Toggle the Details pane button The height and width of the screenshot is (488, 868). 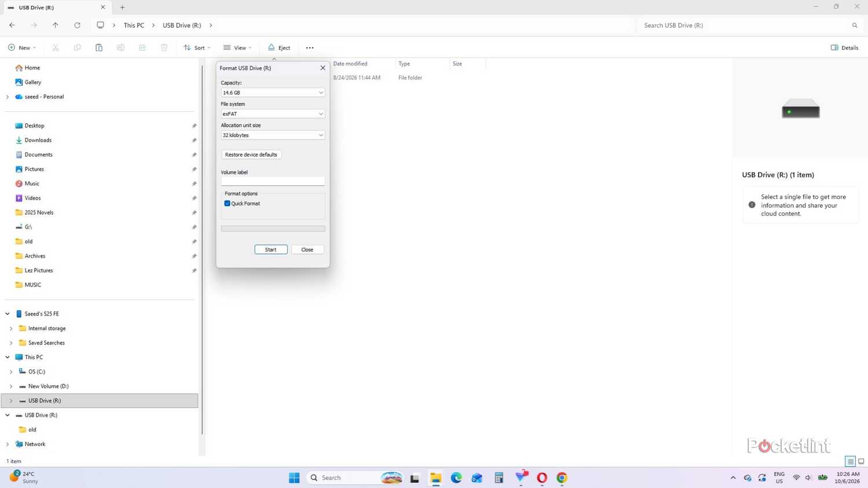click(x=844, y=47)
